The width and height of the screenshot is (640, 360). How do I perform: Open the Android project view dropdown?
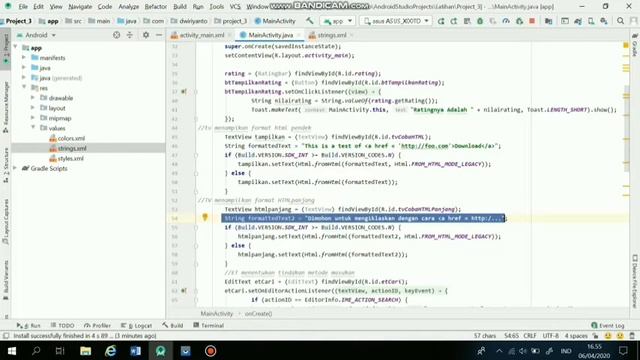tap(36, 35)
